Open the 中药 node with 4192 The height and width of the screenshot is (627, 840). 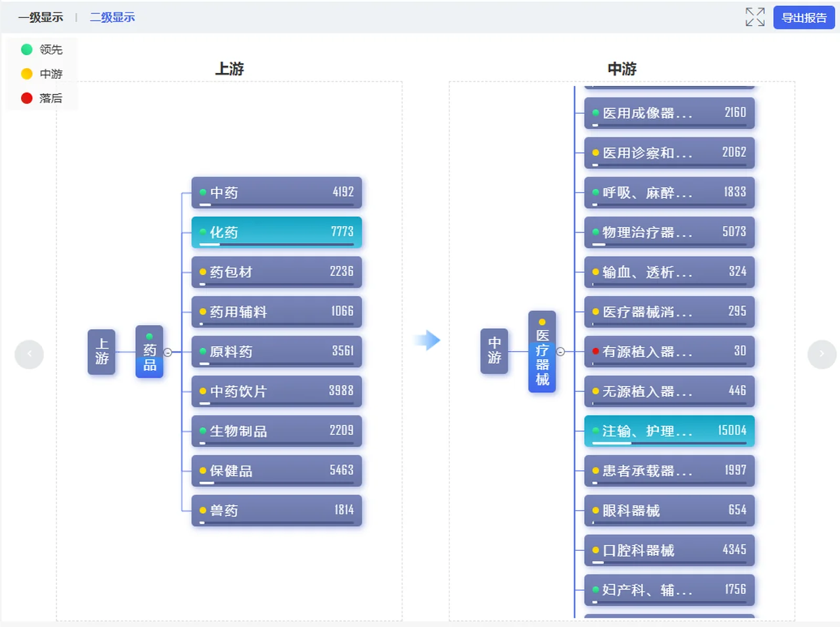click(x=276, y=193)
